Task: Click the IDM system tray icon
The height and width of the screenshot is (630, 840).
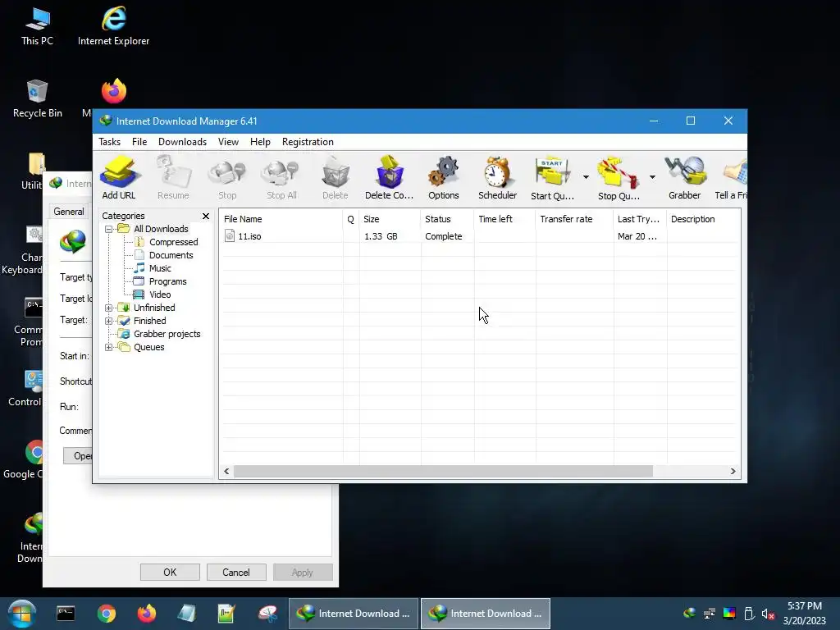Action: (690, 614)
